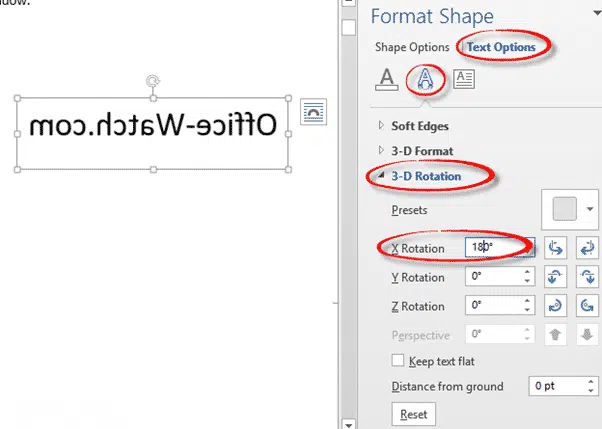Click bottom-right text box resize handle
The height and width of the screenshot is (429, 602).
click(288, 169)
